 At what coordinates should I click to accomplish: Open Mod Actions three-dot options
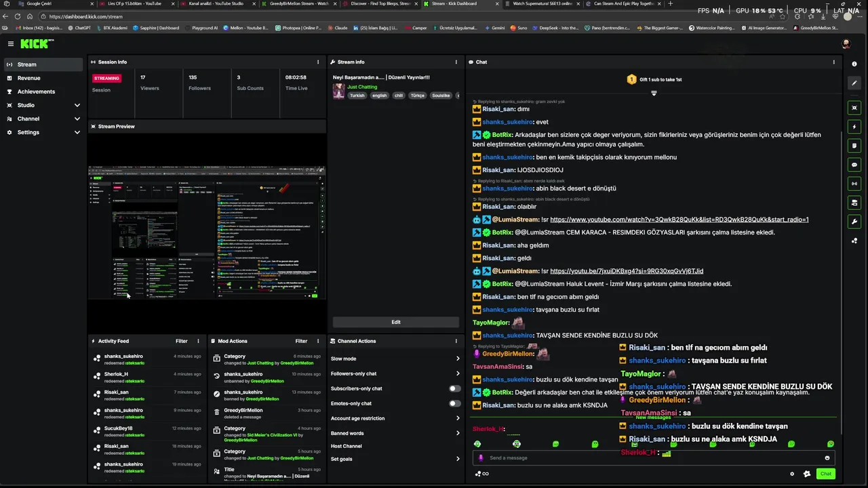point(318,341)
